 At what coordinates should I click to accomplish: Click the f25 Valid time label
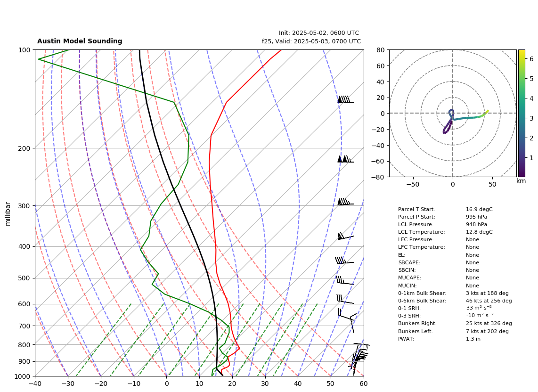[311, 41]
